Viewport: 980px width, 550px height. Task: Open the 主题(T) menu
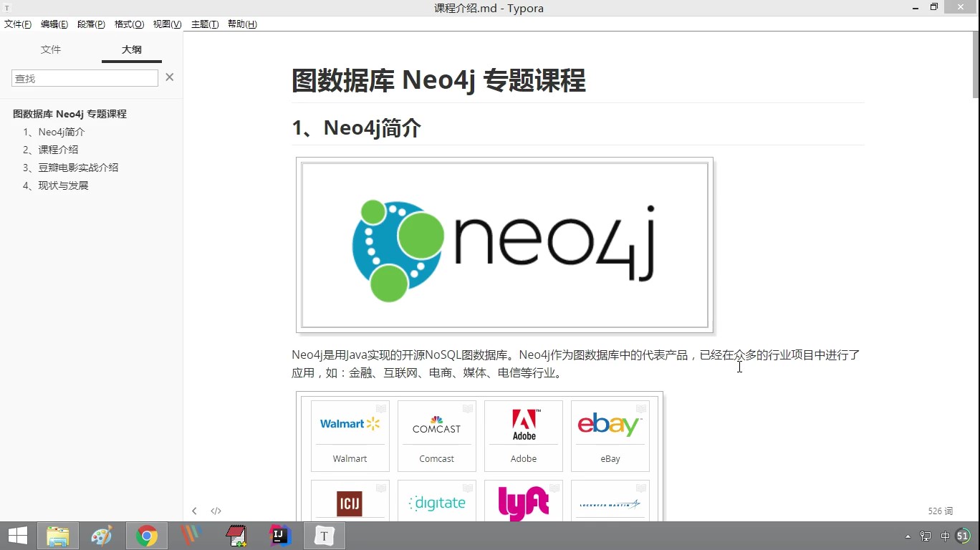205,24
